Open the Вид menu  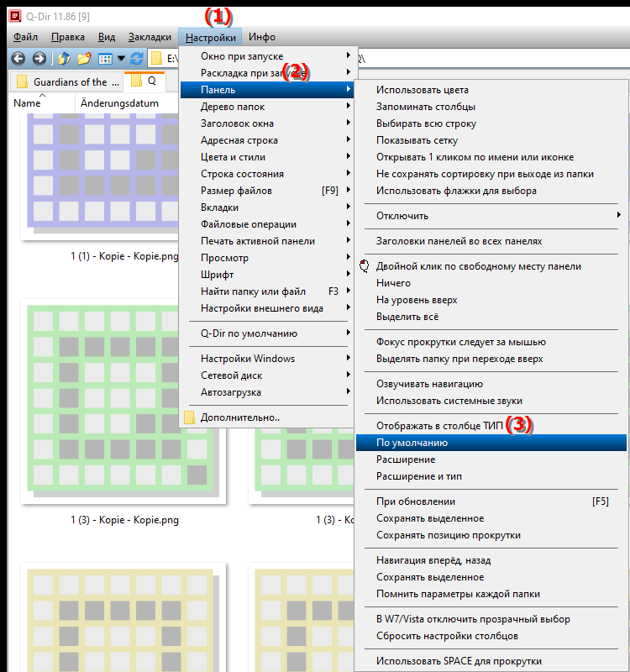(107, 37)
